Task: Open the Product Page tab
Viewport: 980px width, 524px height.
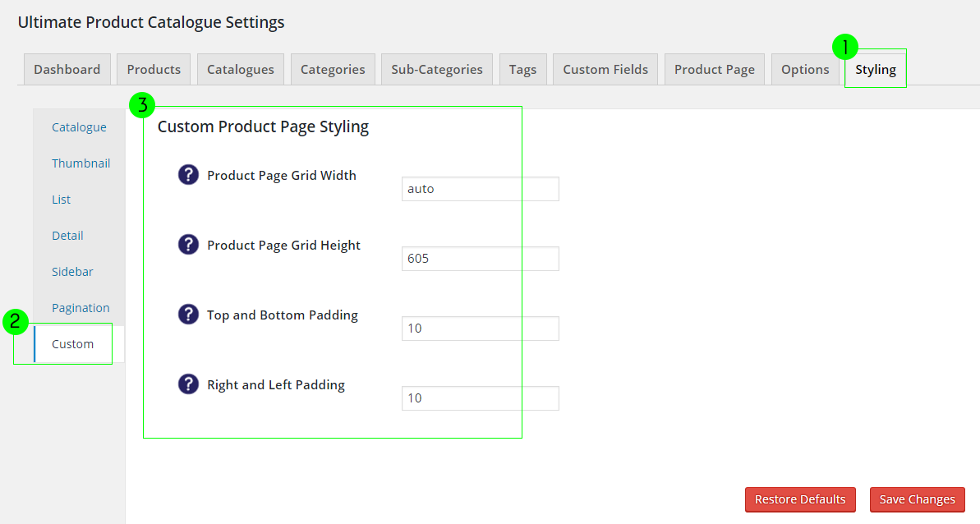Action: (715, 69)
